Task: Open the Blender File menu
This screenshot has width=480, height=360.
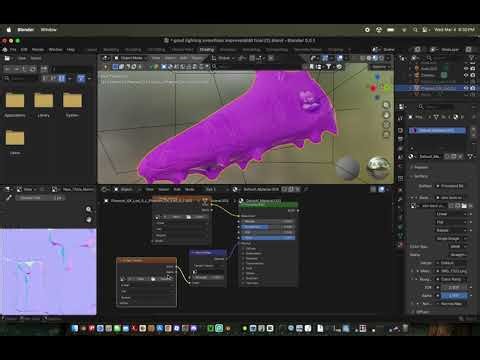Action: pyautogui.click(x=13, y=49)
